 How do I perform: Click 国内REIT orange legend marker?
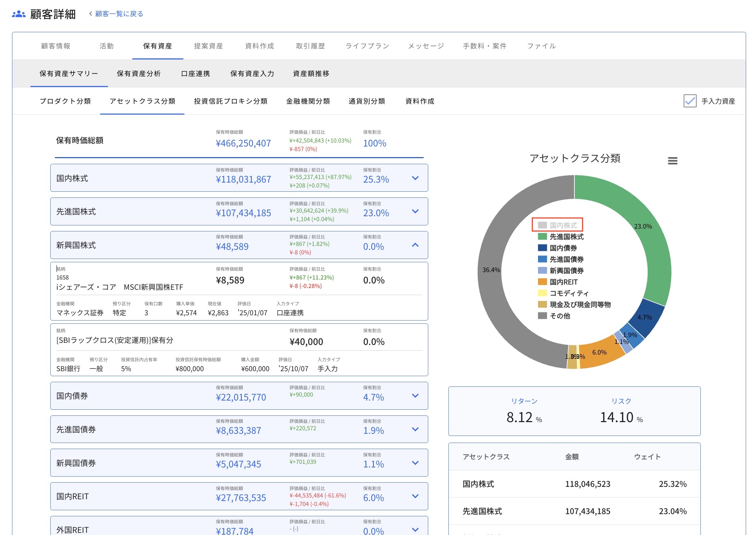coord(542,282)
